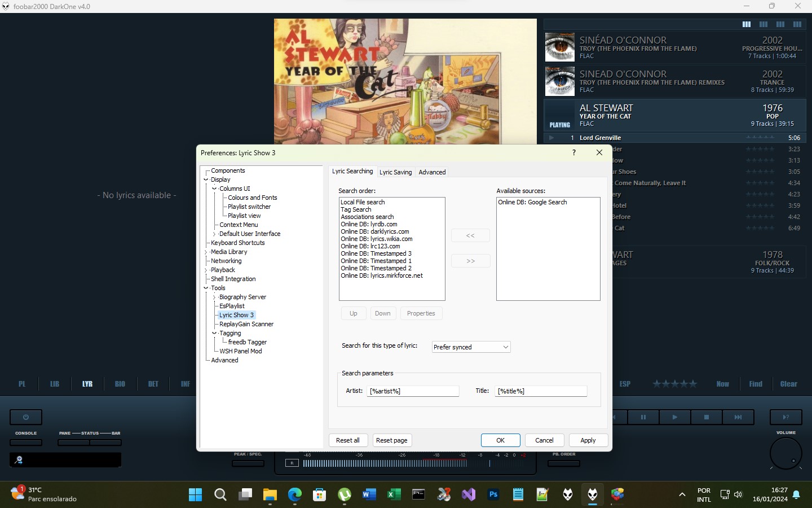Viewport: 812px width, 508px height.
Task: Expand the Media Library tree node
Action: tap(206, 252)
